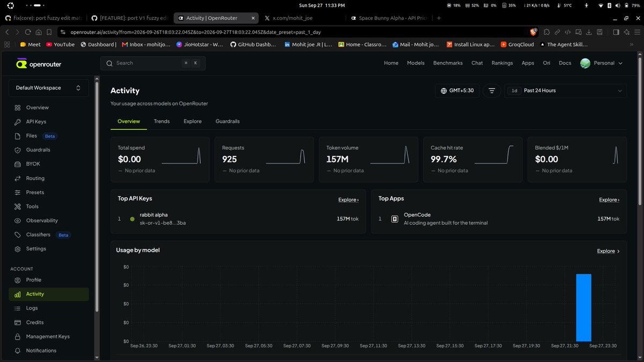Click the blue usage bar in chart
This screenshot has height=362, width=644.
click(x=584, y=308)
